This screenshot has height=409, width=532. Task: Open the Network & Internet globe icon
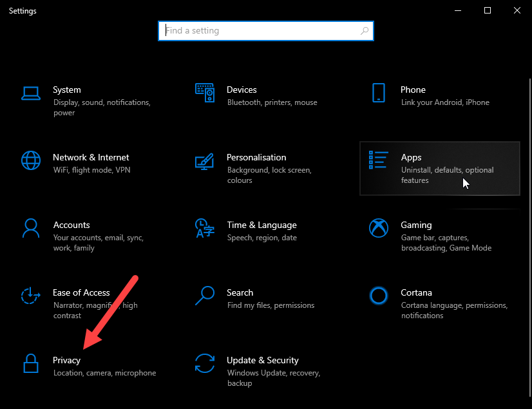click(31, 160)
